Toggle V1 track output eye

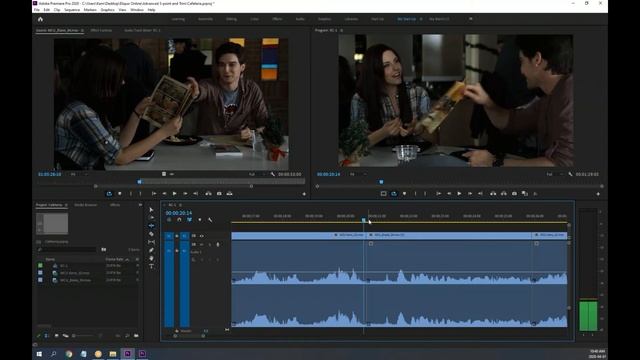[202, 236]
